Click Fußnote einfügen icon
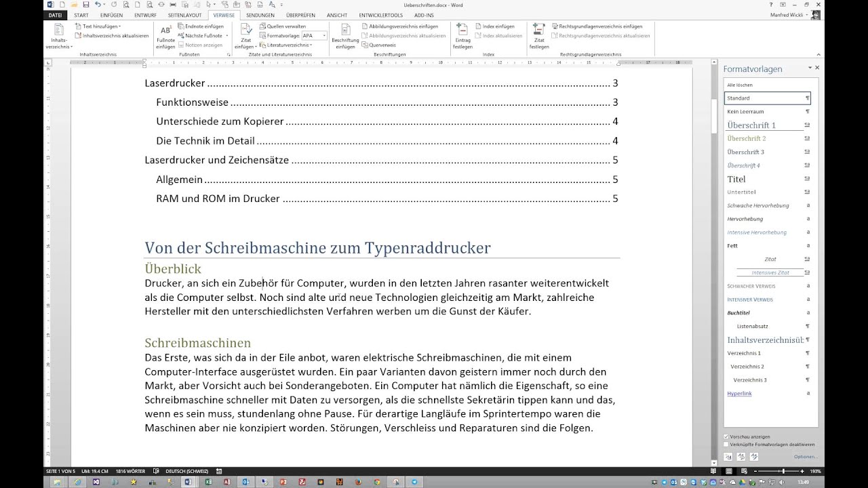The width and height of the screenshot is (868, 488). click(165, 31)
